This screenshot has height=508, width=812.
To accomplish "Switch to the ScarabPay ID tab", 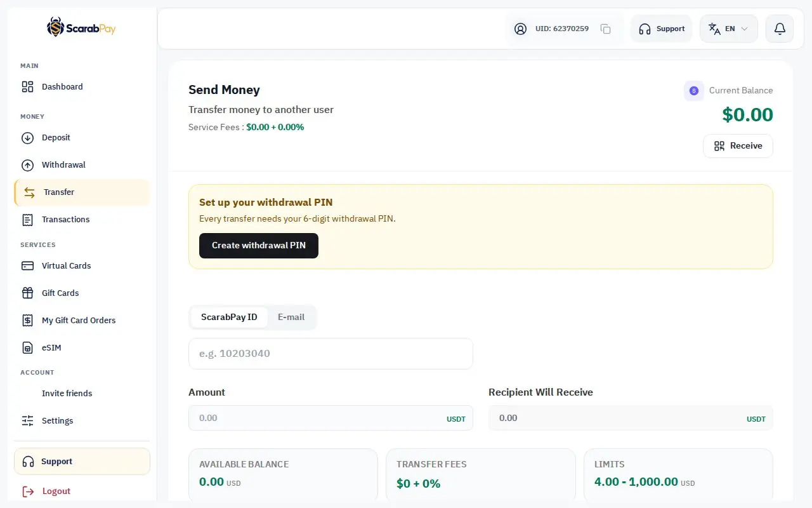I will pyautogui.click(x=229, y=317).
